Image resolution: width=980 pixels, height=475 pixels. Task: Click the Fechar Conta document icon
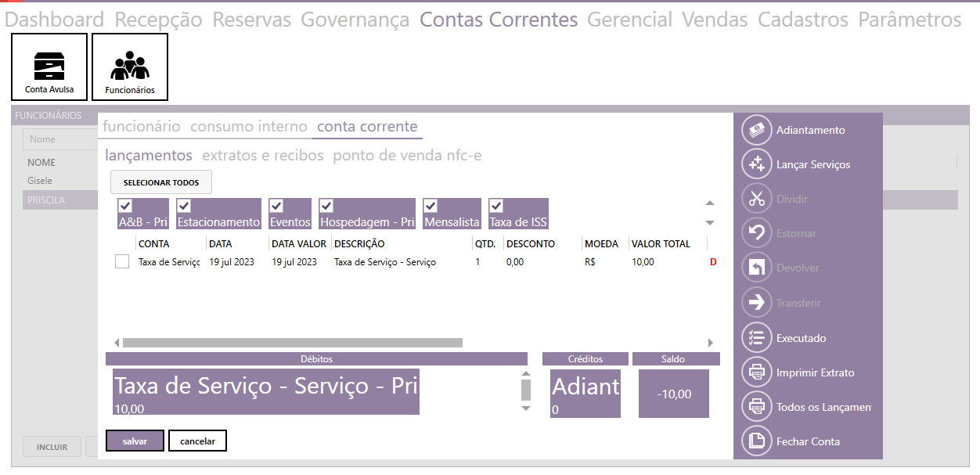point(756,441)
